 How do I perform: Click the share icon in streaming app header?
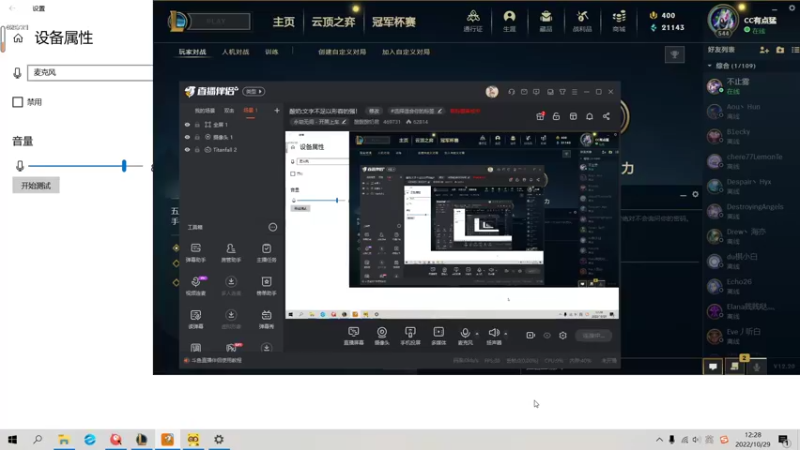pos(606,116)
